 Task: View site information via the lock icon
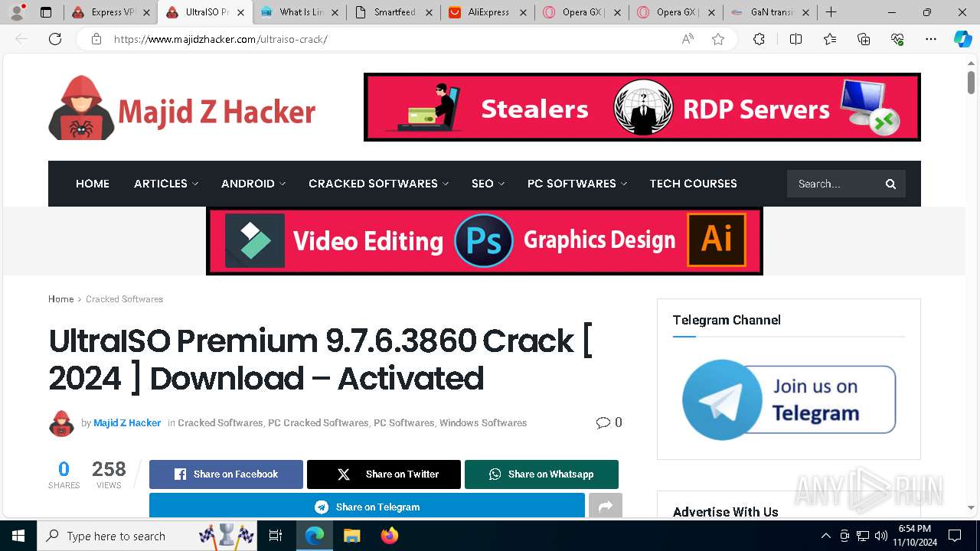coord(96,39)
